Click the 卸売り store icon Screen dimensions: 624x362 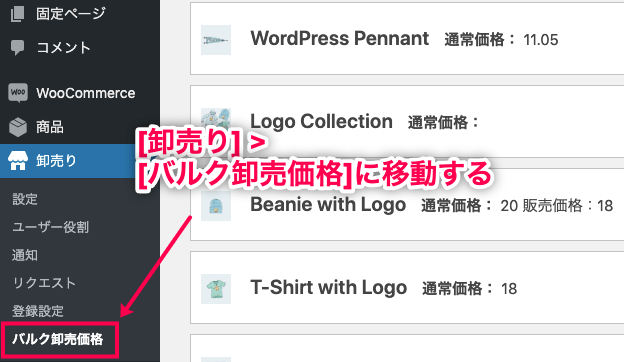pos(18,161)
